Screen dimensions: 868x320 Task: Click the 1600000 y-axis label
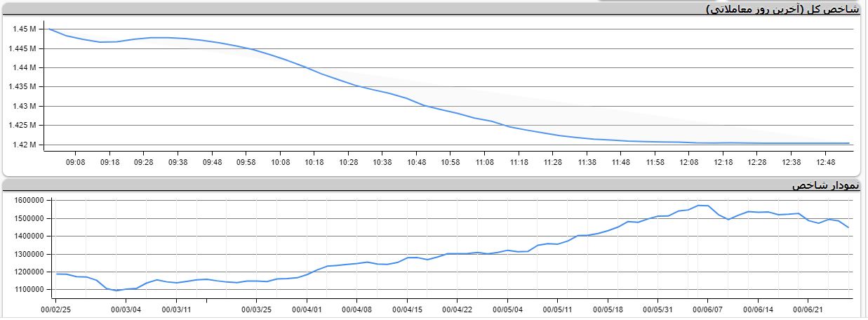[29, 201]
